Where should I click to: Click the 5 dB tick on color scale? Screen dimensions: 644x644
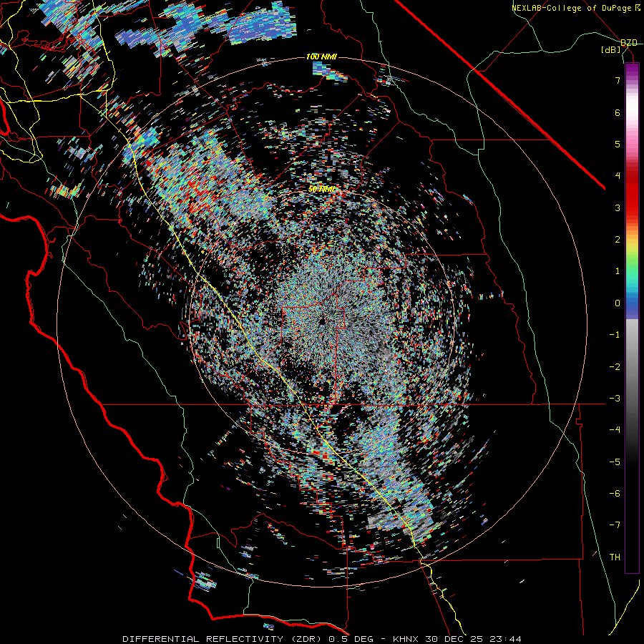(618, 144)
